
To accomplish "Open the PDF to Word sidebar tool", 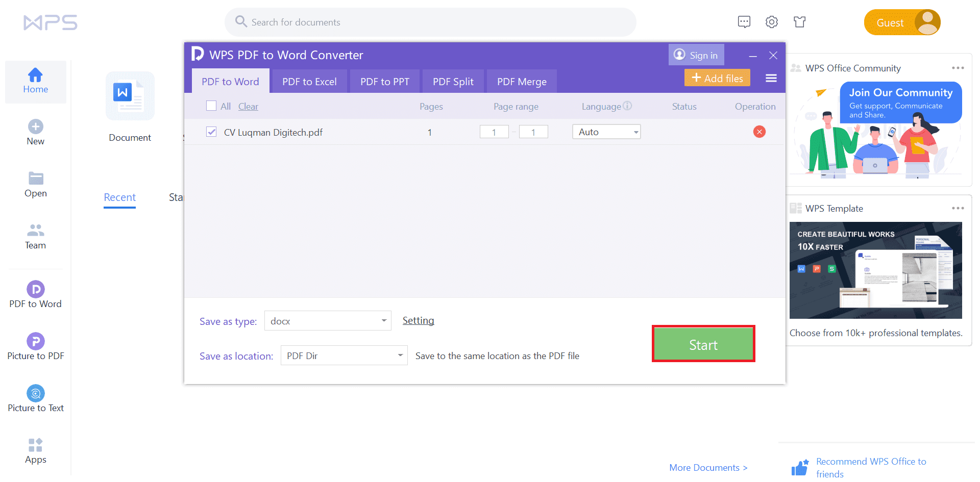I will (35, 294).
